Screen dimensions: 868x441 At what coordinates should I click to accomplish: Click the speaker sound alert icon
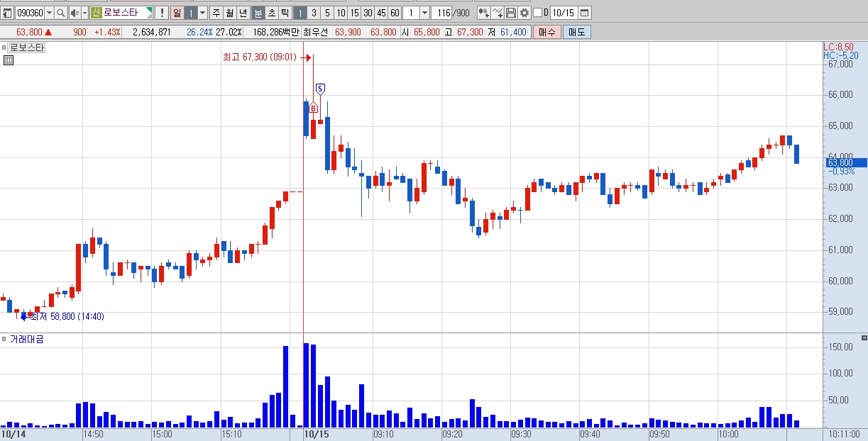(x=74, y=13)
